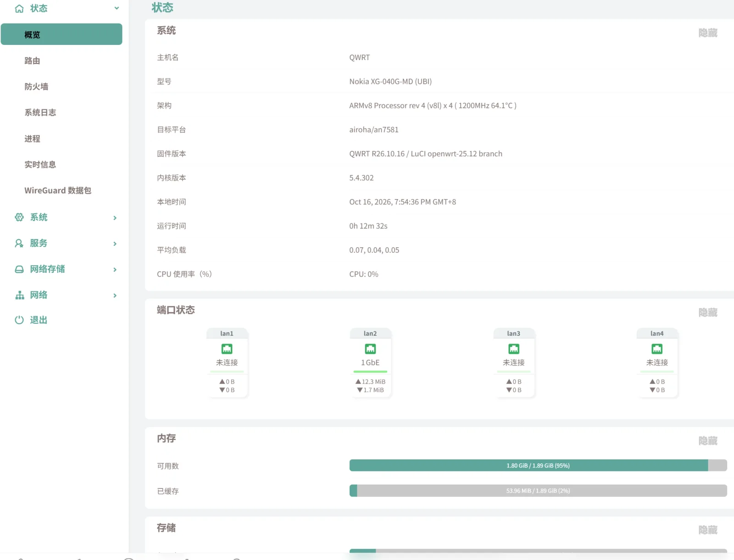734x560 pixels.
Task: Open the 防火墙 status page
Action: 36,87
